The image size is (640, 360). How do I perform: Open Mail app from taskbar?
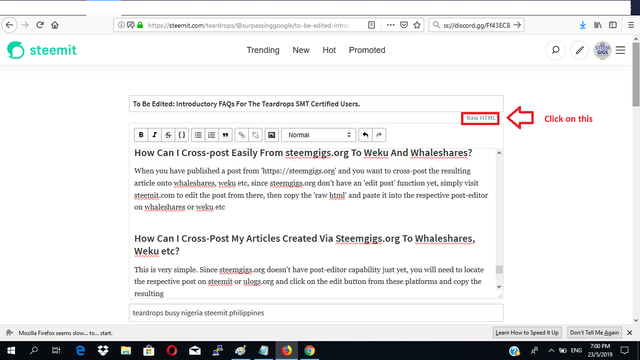195,351
